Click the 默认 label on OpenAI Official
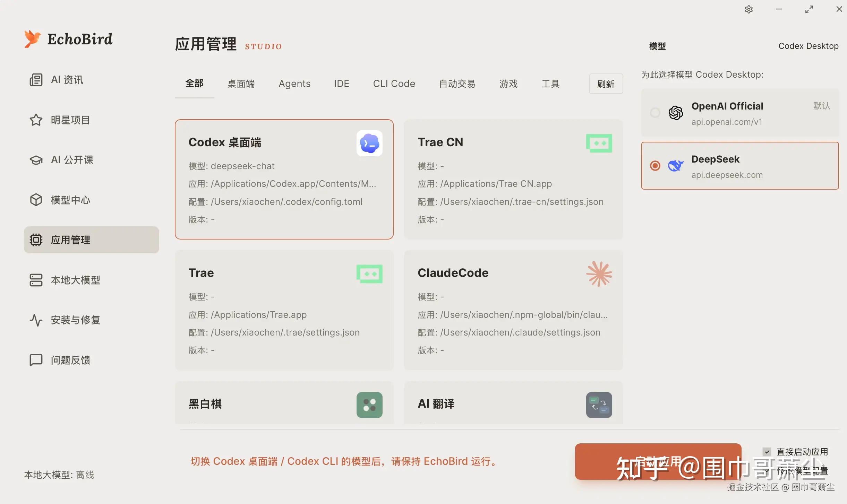847x504 pixels. (x=822, y=106)
